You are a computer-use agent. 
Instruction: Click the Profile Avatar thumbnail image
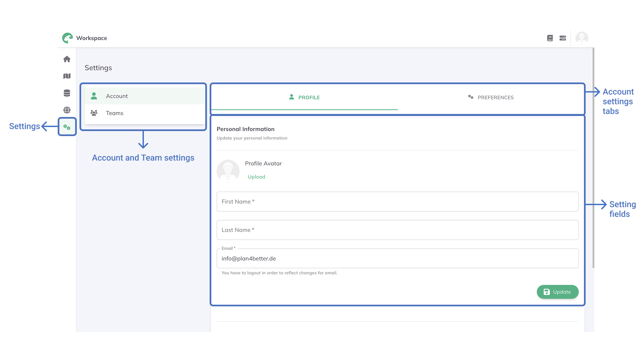228,171
